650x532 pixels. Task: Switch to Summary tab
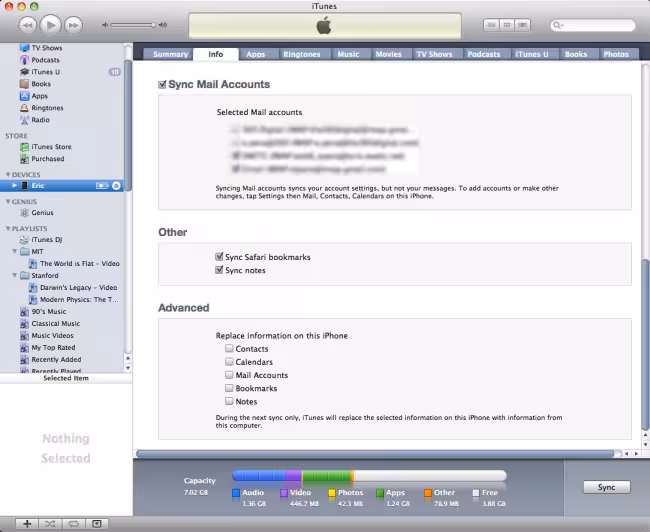[170, 54]
